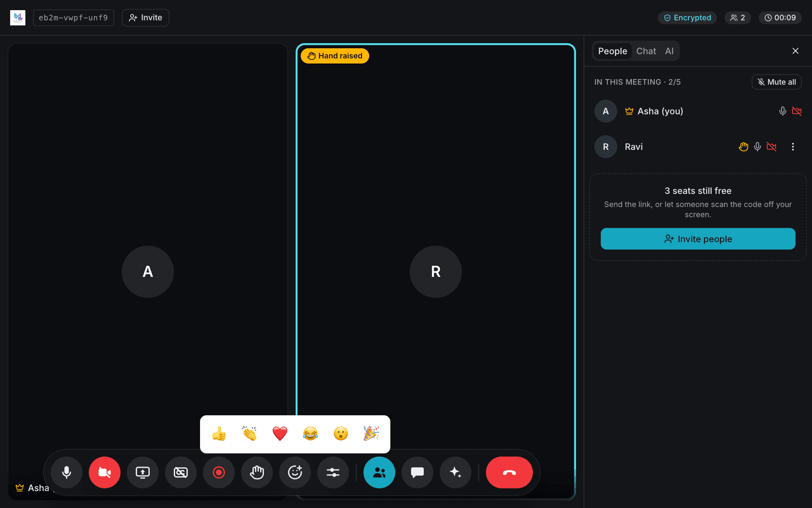Toggle the People panel toolbar button
812x508 pixels.
tap(379, 472)
